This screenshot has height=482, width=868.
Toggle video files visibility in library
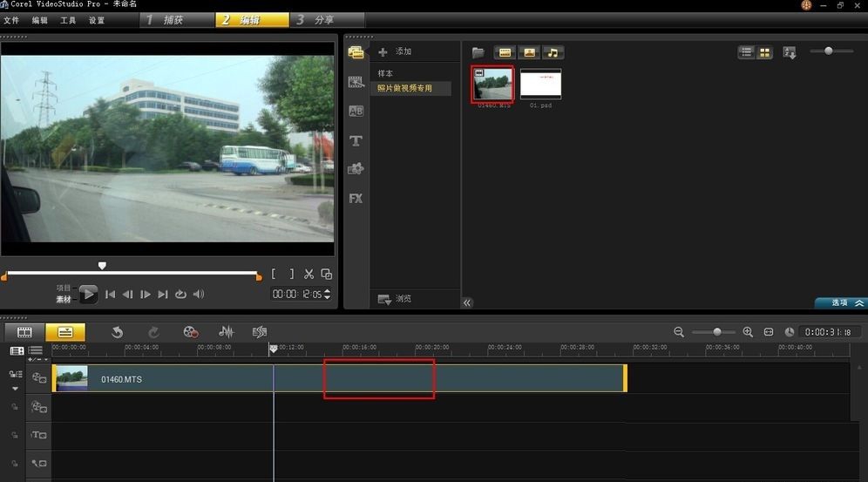coord(505,53)
